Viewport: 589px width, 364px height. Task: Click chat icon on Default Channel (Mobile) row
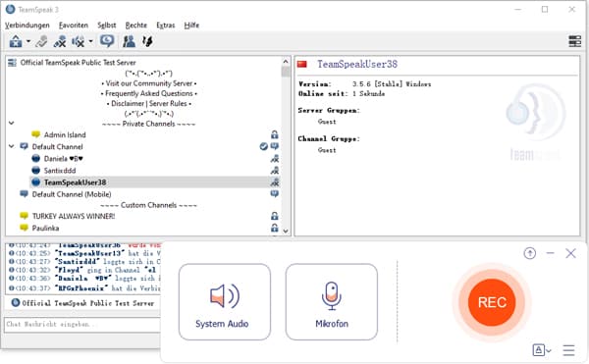[275, 194]
